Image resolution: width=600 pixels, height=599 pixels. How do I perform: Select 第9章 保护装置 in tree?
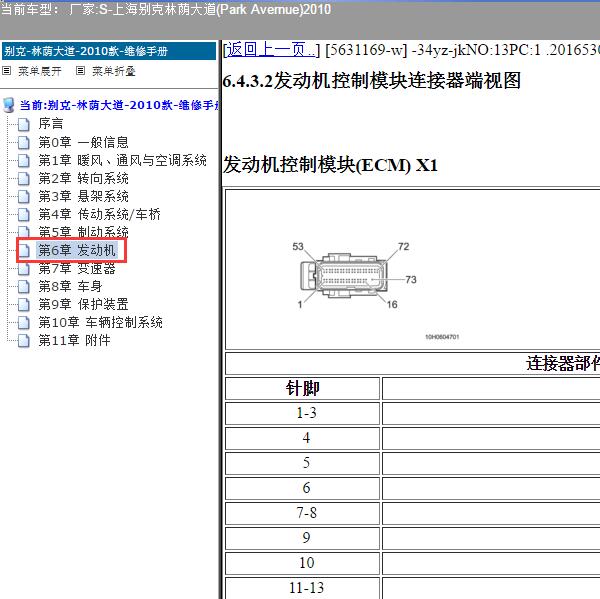pos(83,304)
